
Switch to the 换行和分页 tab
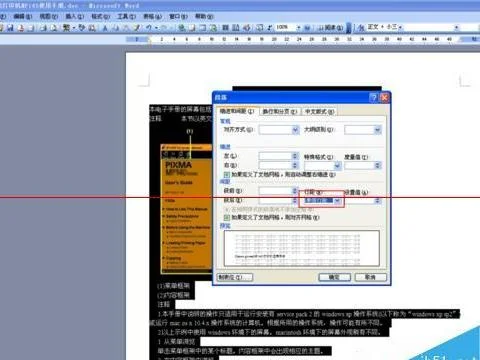click(279, 112)
